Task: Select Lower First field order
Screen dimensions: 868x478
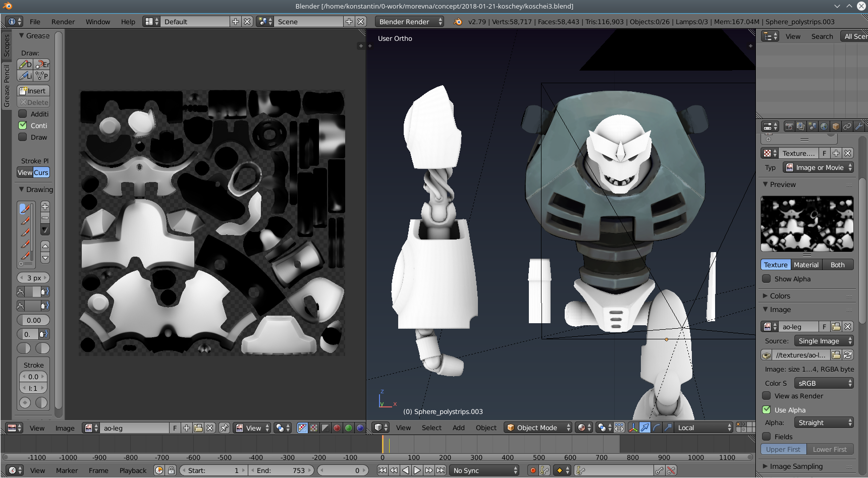Action: [x=830, y=449]
